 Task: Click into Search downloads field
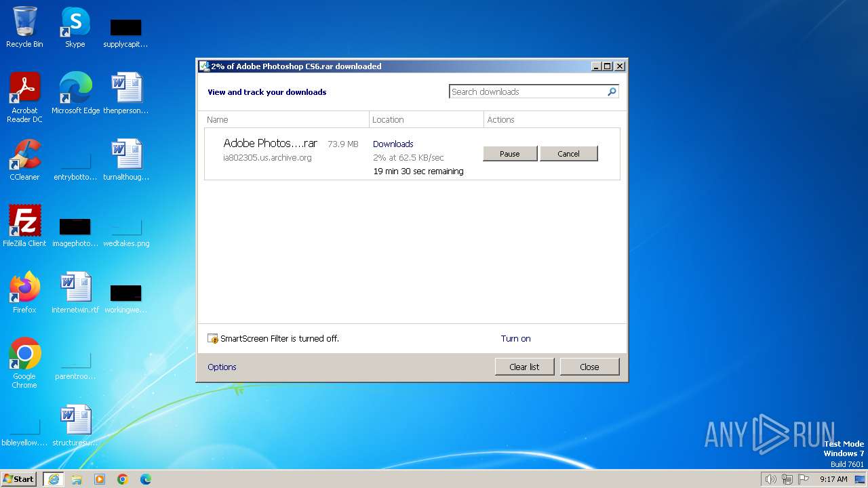(528, 91)
